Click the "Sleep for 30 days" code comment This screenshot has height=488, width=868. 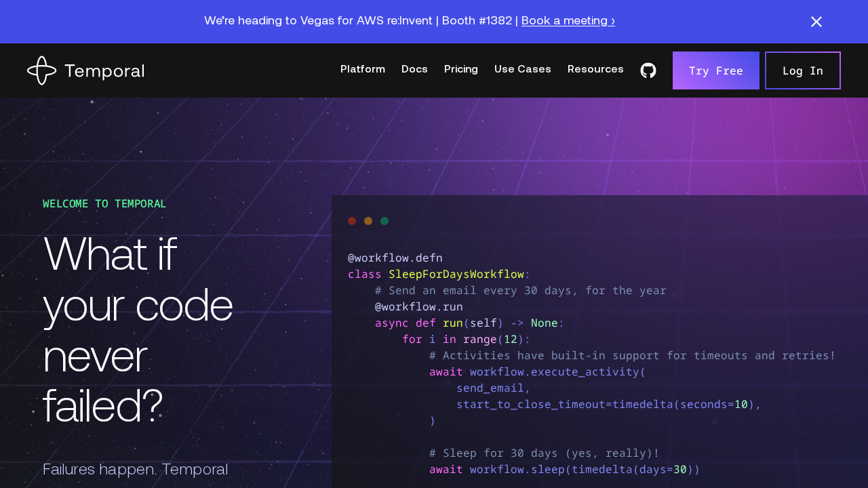pos(544,453)
